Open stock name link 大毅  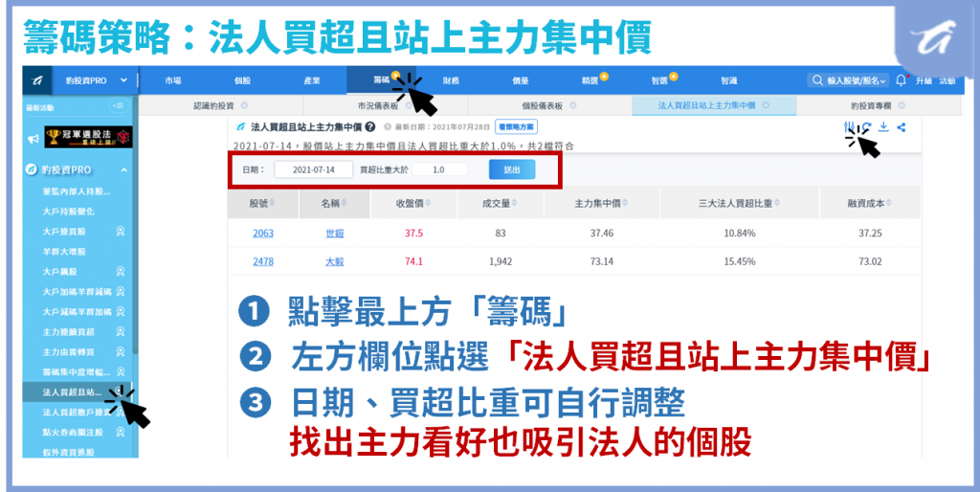pyautogui.click(x=334, y=261)
